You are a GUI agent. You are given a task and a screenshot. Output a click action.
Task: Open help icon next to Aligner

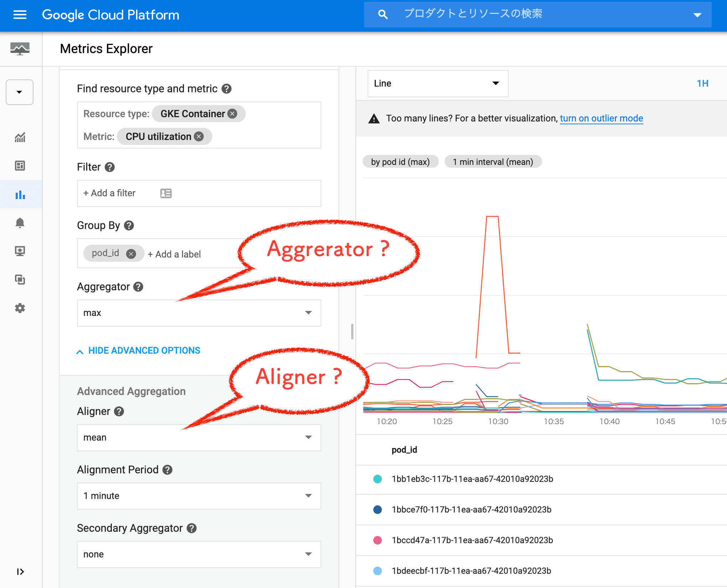pos(119,411)
